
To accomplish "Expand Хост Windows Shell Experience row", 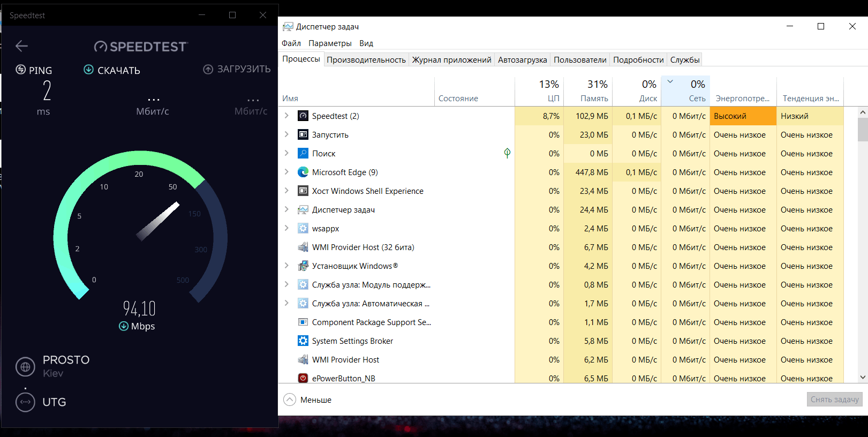I will (x=286, y=191).
